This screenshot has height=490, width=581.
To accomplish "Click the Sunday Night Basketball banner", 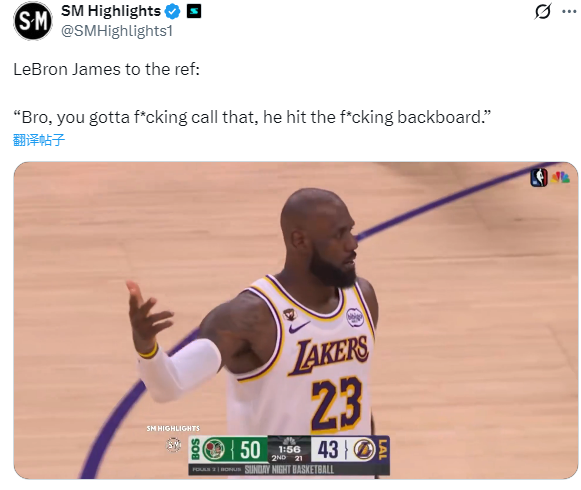I will (x=289, y=470).
